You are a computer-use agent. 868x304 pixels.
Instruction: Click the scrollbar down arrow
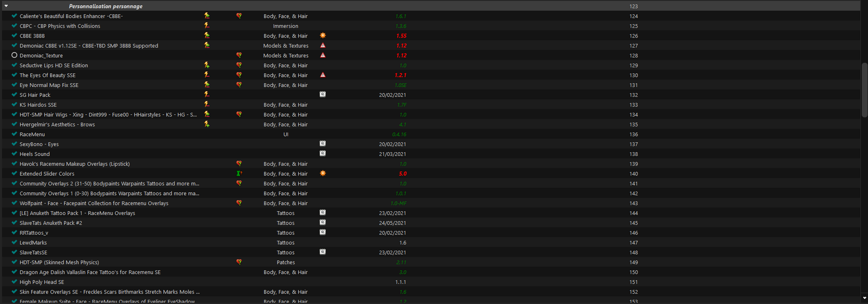[x=864, y=298]
